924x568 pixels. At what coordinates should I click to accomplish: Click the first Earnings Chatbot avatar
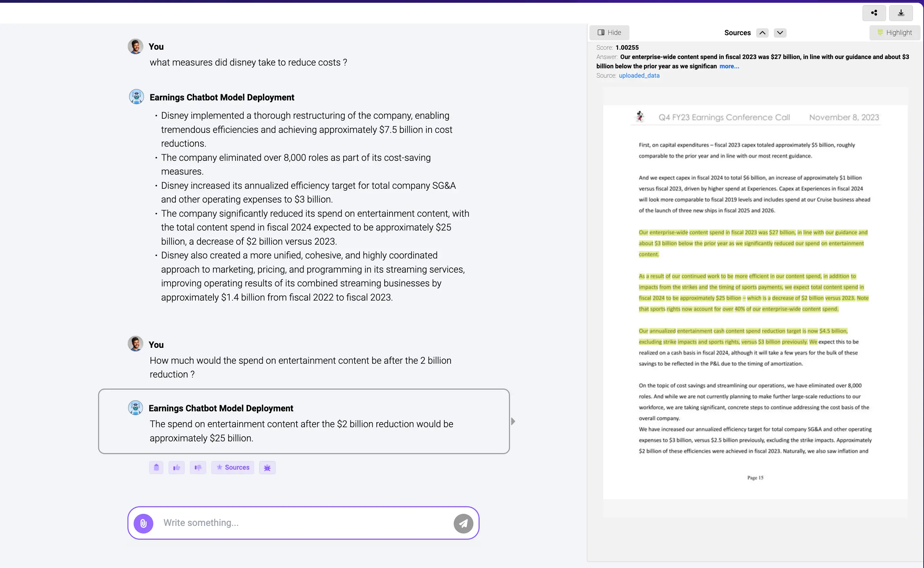[x=136, y=97]
